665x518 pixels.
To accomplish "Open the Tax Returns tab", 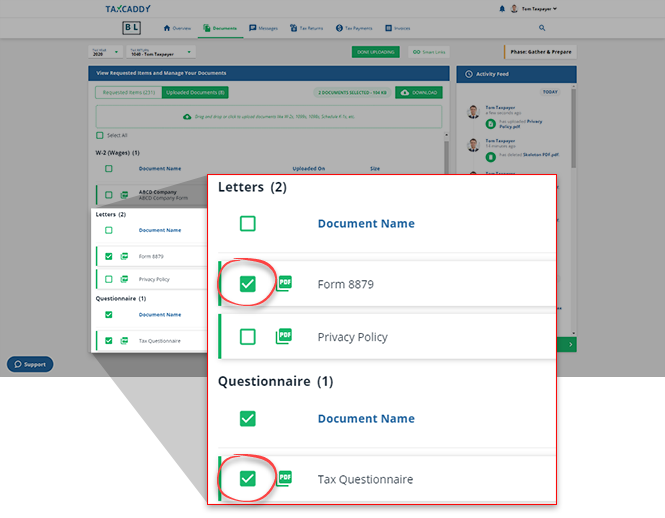I will pyautogui.click(x=307, y=28).
